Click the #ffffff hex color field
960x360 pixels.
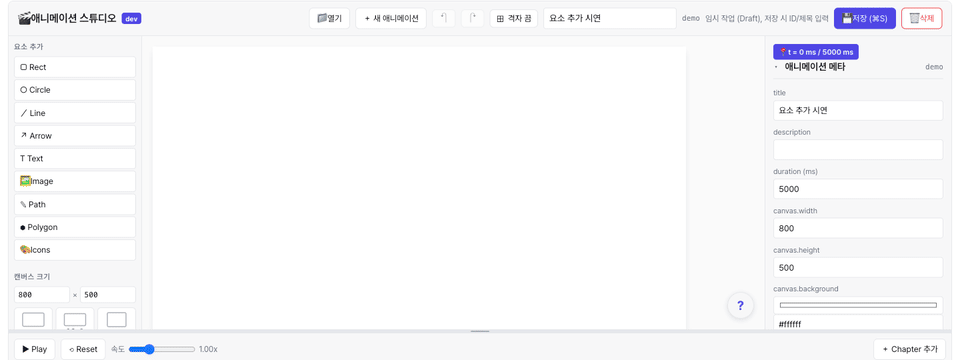tap(858, 323)
